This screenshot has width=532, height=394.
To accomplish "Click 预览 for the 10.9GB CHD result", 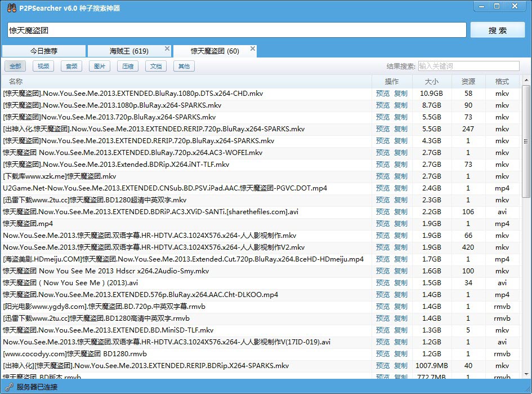I will pyautogui.click(x=383, y=93).
